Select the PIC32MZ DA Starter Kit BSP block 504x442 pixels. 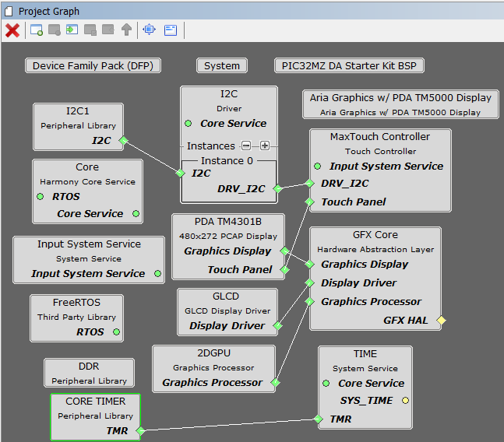(349, 65)
